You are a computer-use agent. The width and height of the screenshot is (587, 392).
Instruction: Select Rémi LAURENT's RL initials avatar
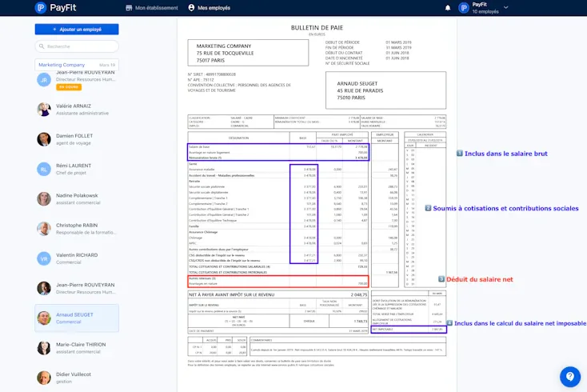tap(44, 169)
